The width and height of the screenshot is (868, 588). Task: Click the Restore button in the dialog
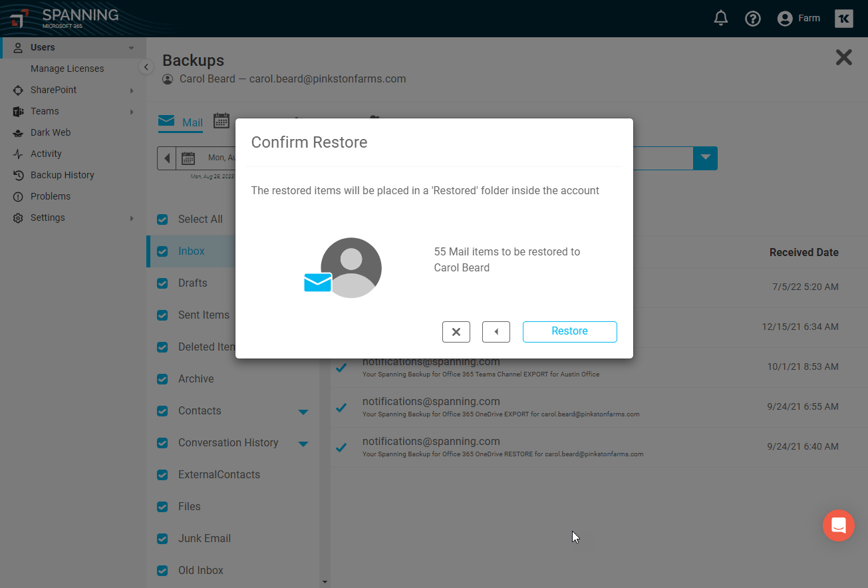[x=569, y=331]
